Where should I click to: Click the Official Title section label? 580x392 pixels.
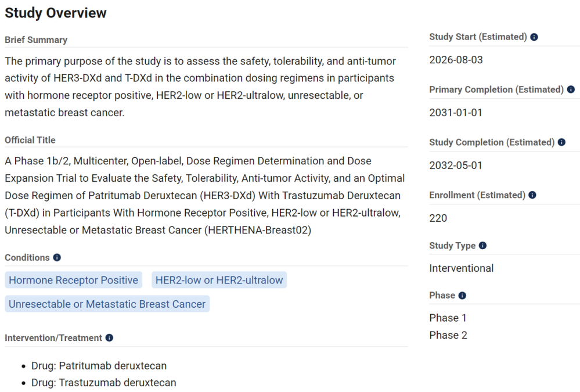pyautogui.click(x=30, y=140)
